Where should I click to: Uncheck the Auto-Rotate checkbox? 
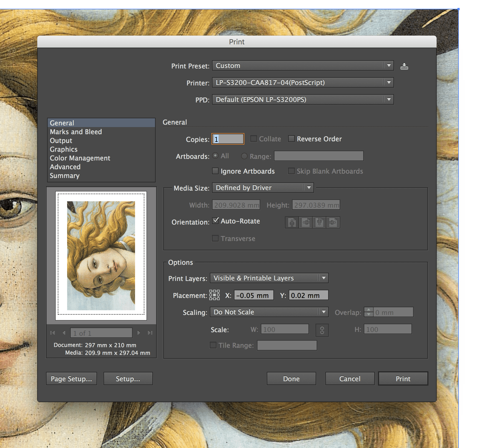[x=216, y=221]
